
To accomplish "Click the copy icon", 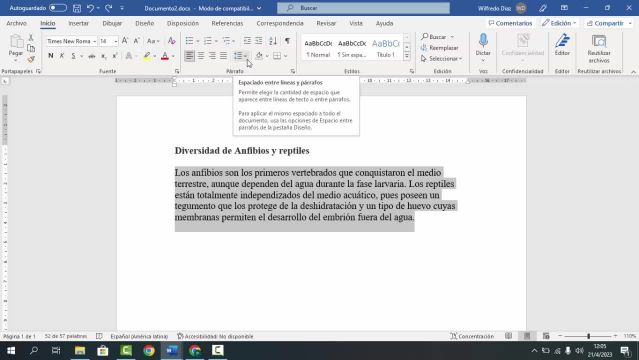I will (x=31, y=49).
